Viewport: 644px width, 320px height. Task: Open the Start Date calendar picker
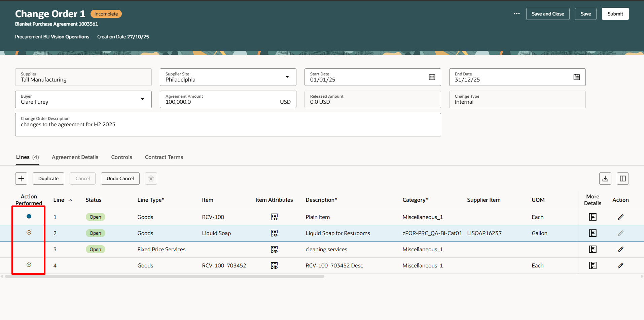point(432,77)
